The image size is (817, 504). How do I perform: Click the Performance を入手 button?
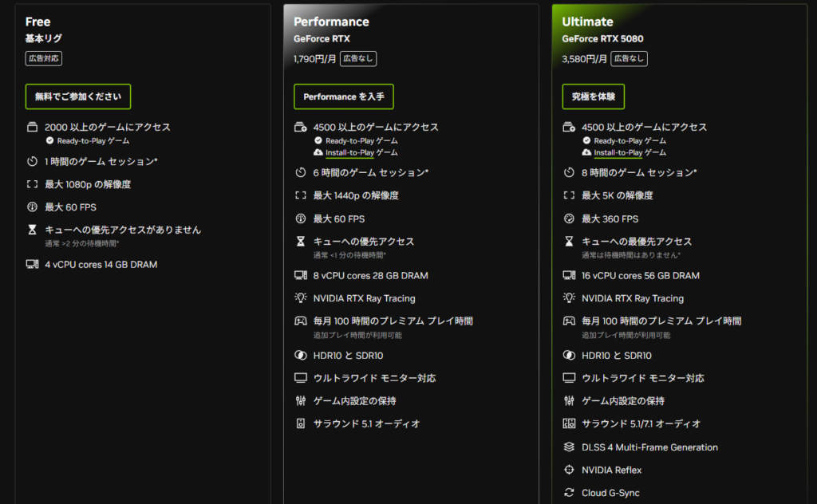(x=344, y=96)
